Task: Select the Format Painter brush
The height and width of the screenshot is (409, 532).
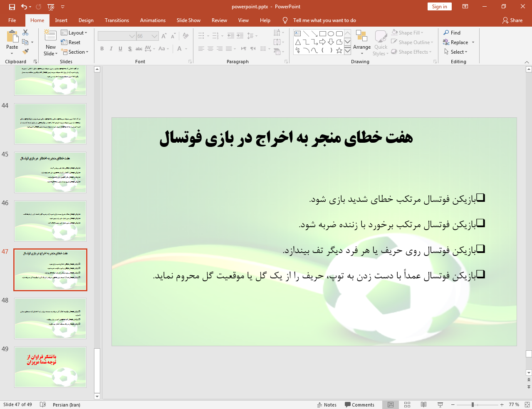Action: (25, 52)
